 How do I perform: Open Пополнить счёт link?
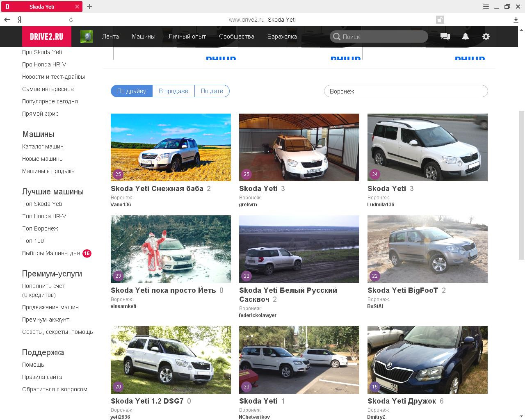tap(43, 286)
